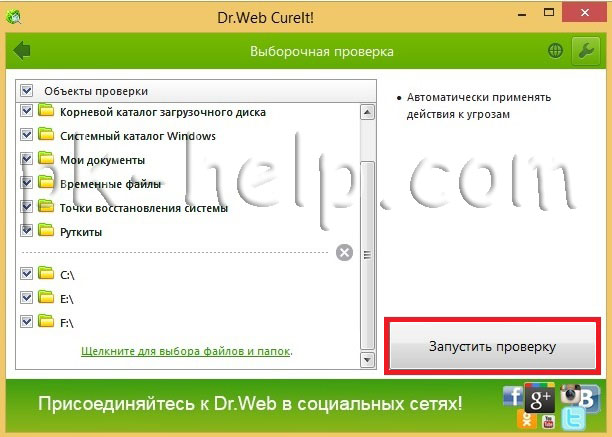Click the text Автоматически применять действия к угрозам
The height and width of the screenshot is (437, 612).
479,106
